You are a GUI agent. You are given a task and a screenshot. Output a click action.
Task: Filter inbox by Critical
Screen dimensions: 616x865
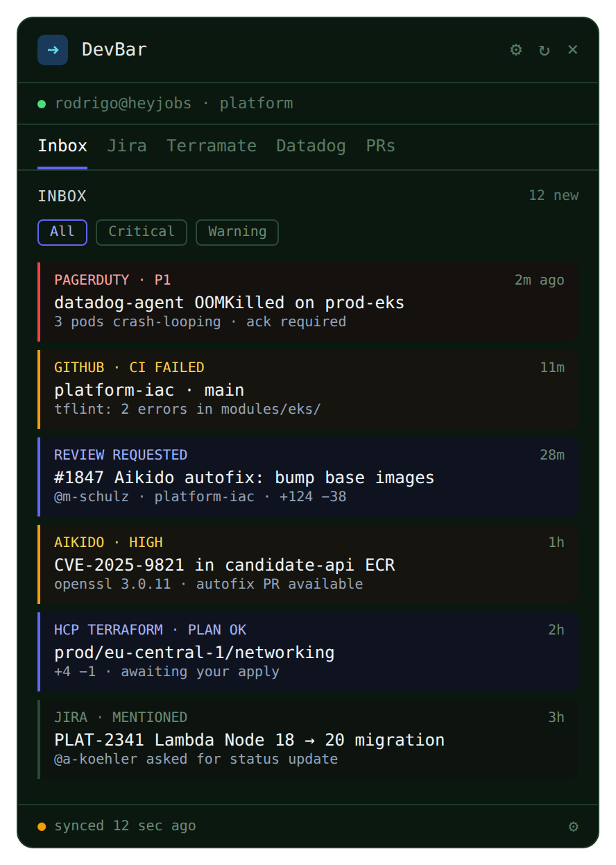click(x=142, y=232)
